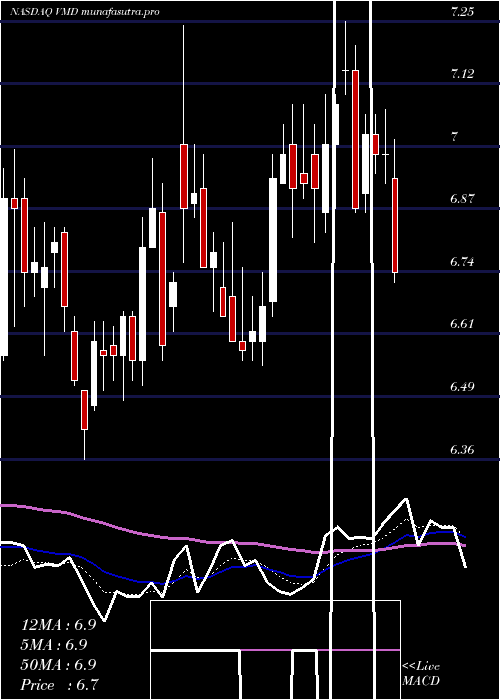Click the 'NASDAQ VMD munafasutra.pro' chart title
500x700 pixels.
click(84, 12)
